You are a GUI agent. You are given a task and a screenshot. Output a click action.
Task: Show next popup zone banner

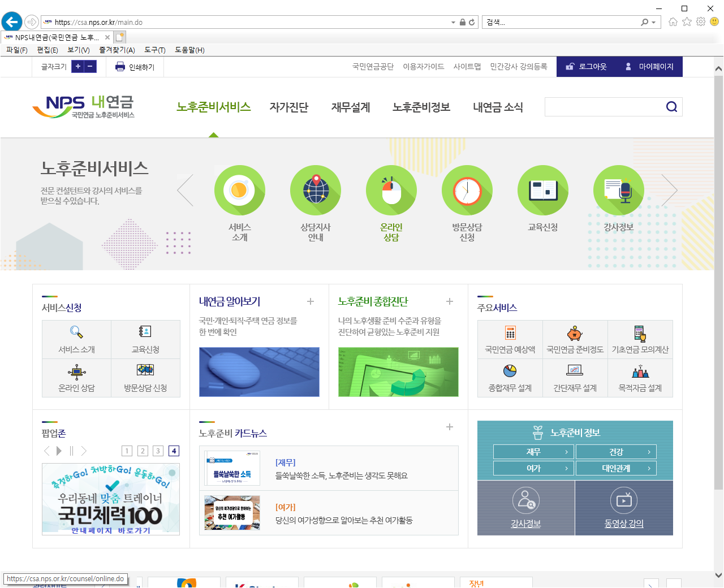coord(84,451)
